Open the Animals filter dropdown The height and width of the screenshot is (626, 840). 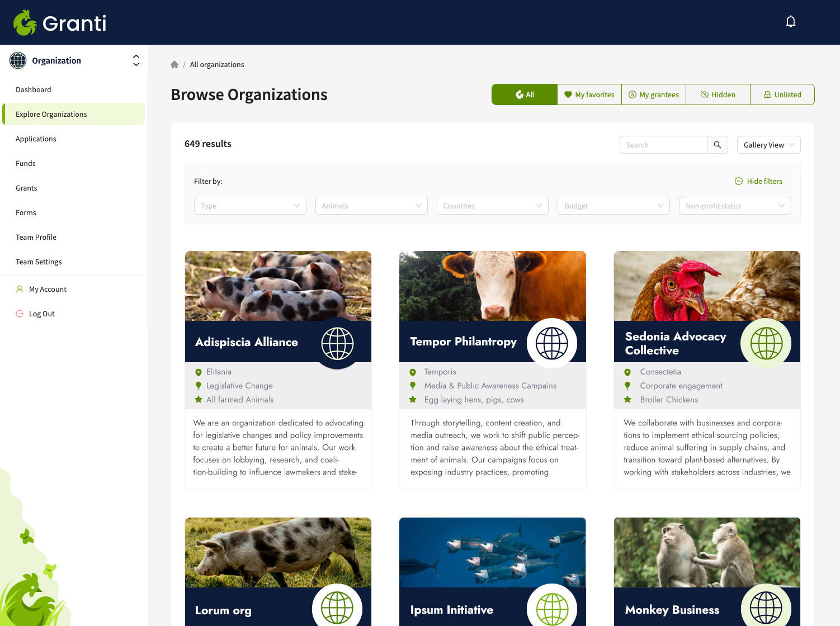click(371, 206)
